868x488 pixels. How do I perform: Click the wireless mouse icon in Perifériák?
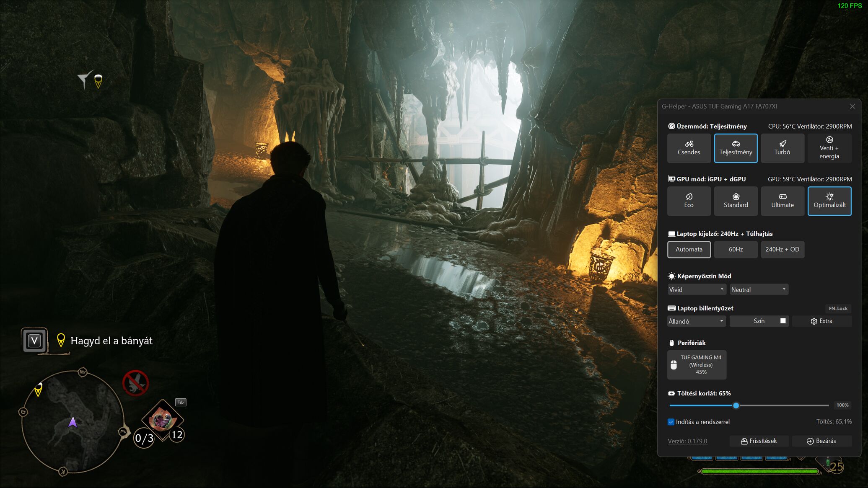[674, 365]
